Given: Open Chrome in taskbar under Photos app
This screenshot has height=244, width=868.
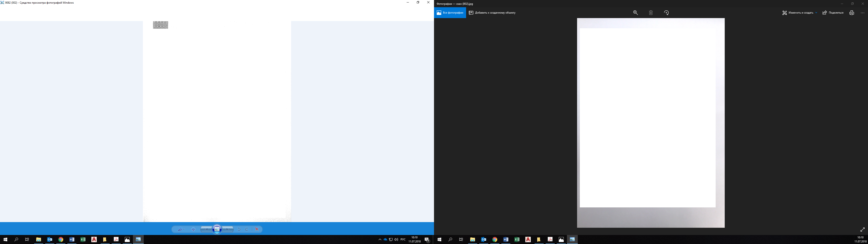Looking at the screenshot, I should [495, 240].
